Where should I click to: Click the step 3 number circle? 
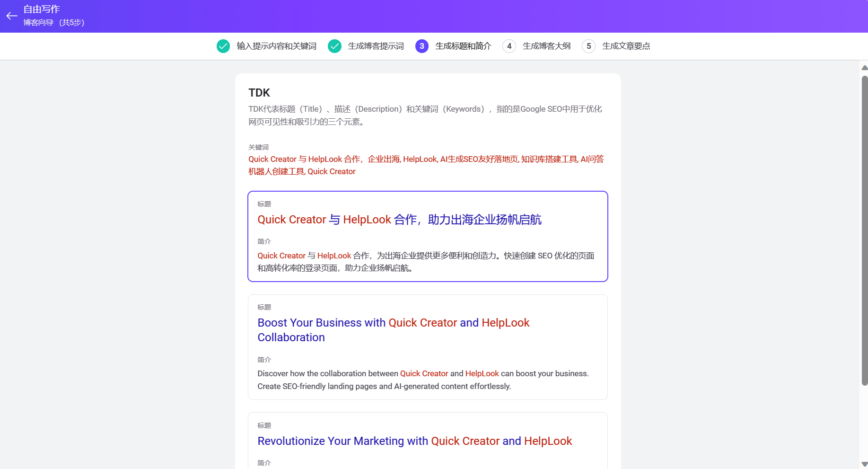(x=422, y=46)
